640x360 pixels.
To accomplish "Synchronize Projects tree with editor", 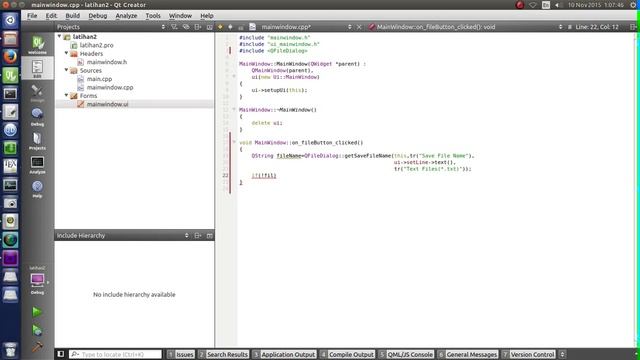I will point(186,27).
